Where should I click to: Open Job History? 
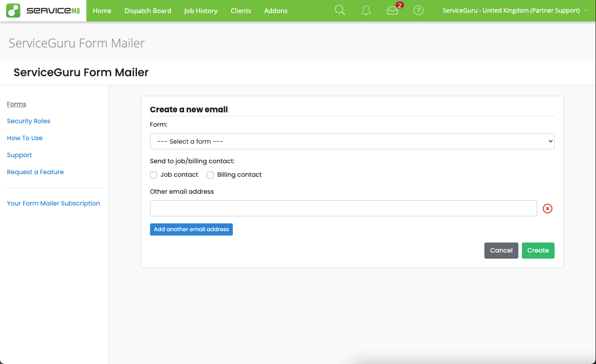point(201,10)
